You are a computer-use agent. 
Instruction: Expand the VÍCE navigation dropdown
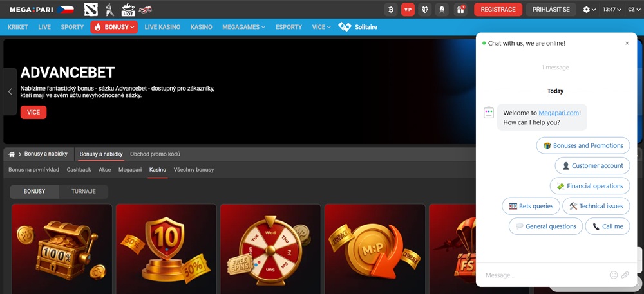click(x=321, y=27)
